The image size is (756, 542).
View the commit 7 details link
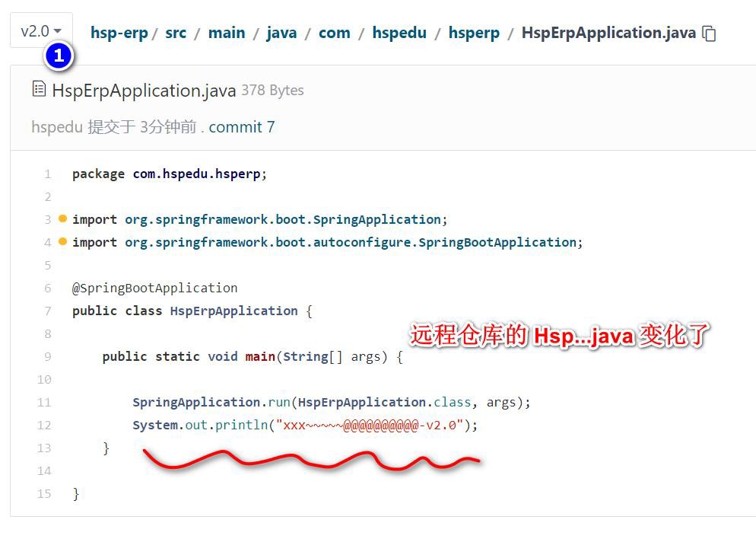tap(241, 127)
